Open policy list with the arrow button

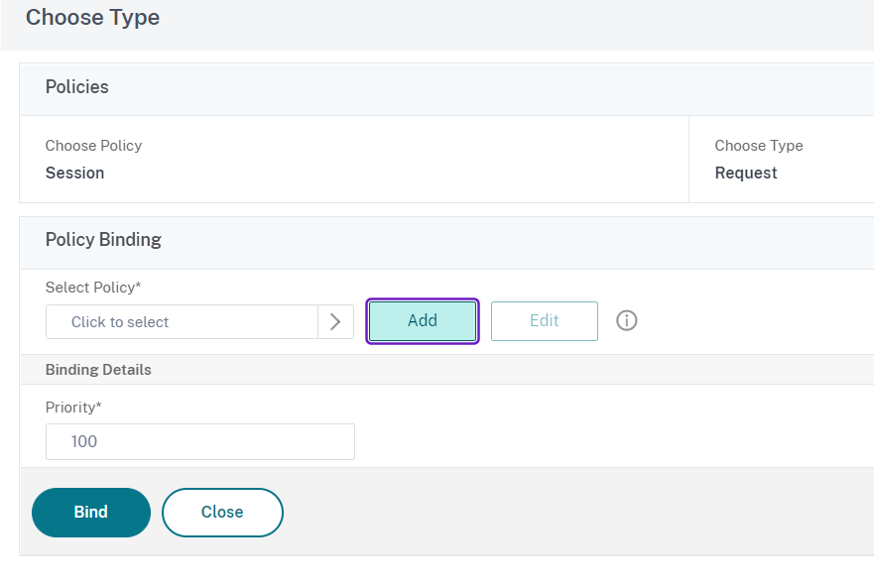(x=335, y=321)
